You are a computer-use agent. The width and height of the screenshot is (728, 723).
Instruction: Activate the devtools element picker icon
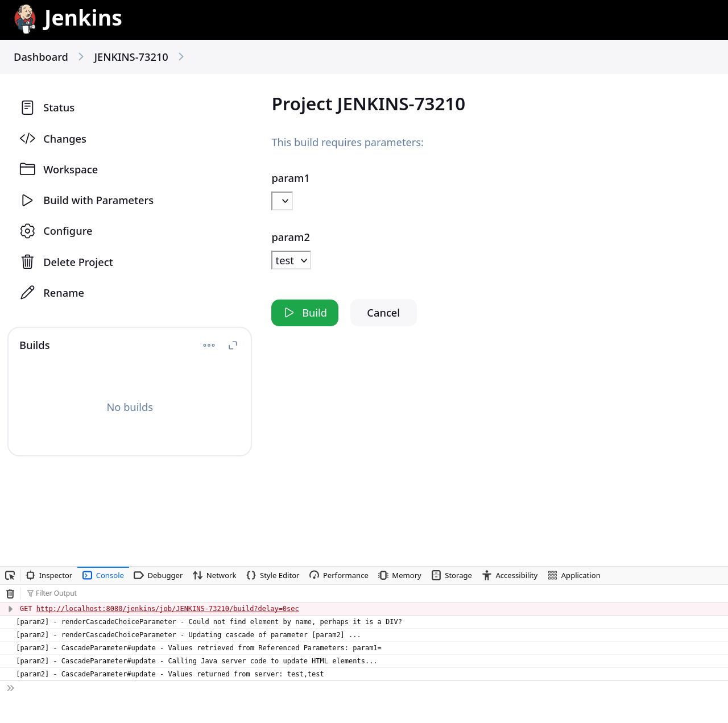10,575
